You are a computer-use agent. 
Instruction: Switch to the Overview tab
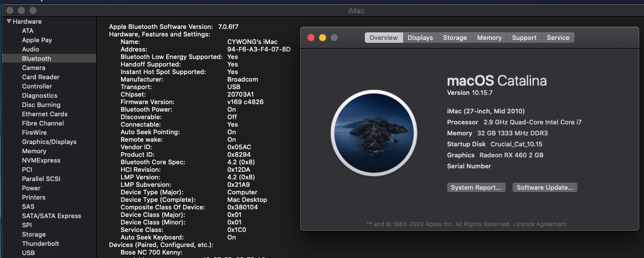click(x=383, y=38)
